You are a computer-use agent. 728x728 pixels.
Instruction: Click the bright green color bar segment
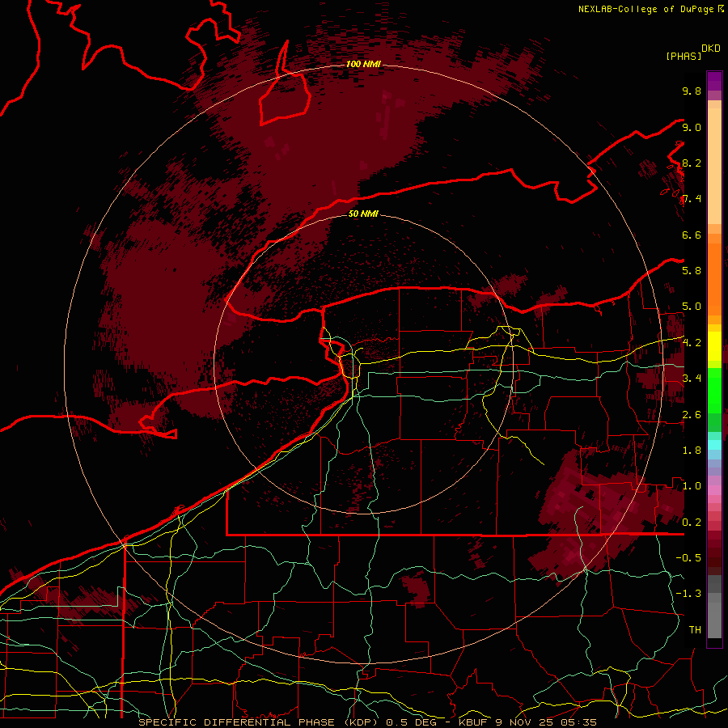pyautogui.click(x=714, y=390)
